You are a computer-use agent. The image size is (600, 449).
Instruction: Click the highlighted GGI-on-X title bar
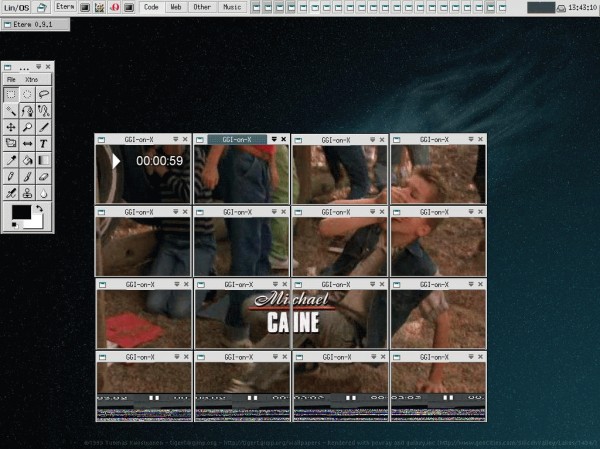click(x=237, y=139)
